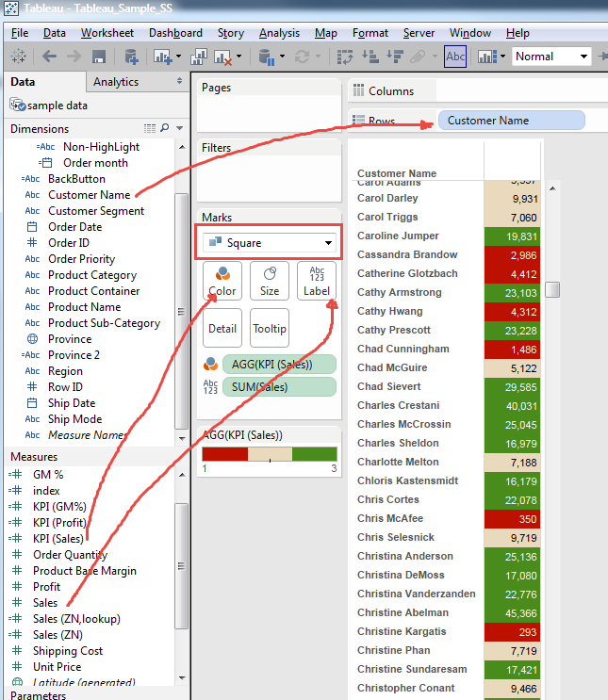This screenshot has width=608, height=700.
Task: Click the view as list icon in Dimensions
Action: 150,128
